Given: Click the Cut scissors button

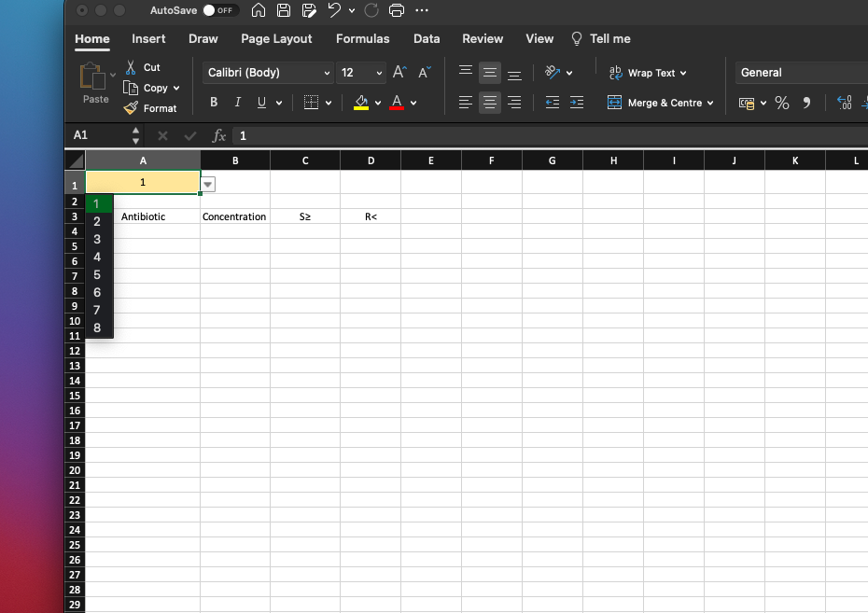Looking at the screenshot, I should point(143,67).
